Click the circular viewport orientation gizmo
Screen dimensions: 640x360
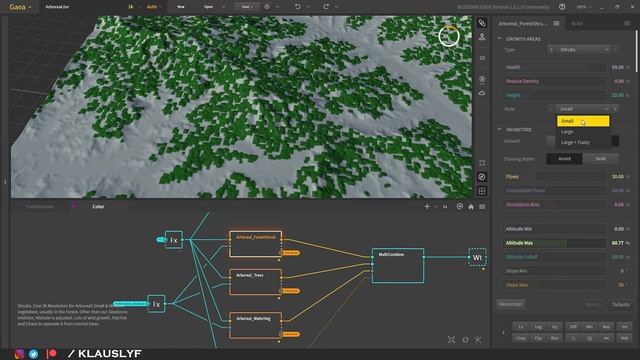coord(449,36)
